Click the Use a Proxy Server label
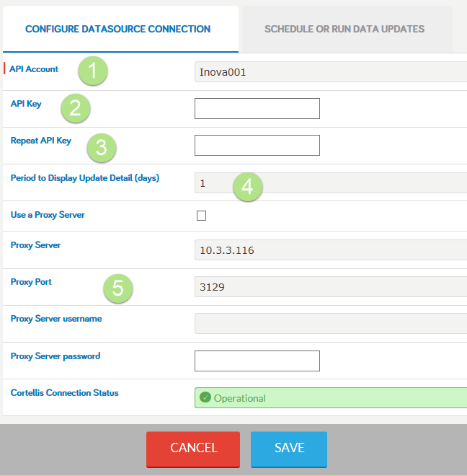Screen dimensions: 467x476 coord(48,215)
